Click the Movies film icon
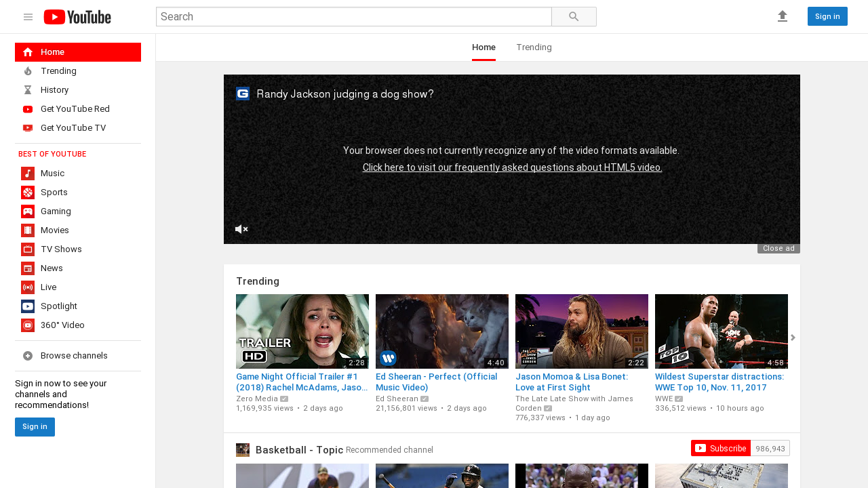 tap(28, 230)
